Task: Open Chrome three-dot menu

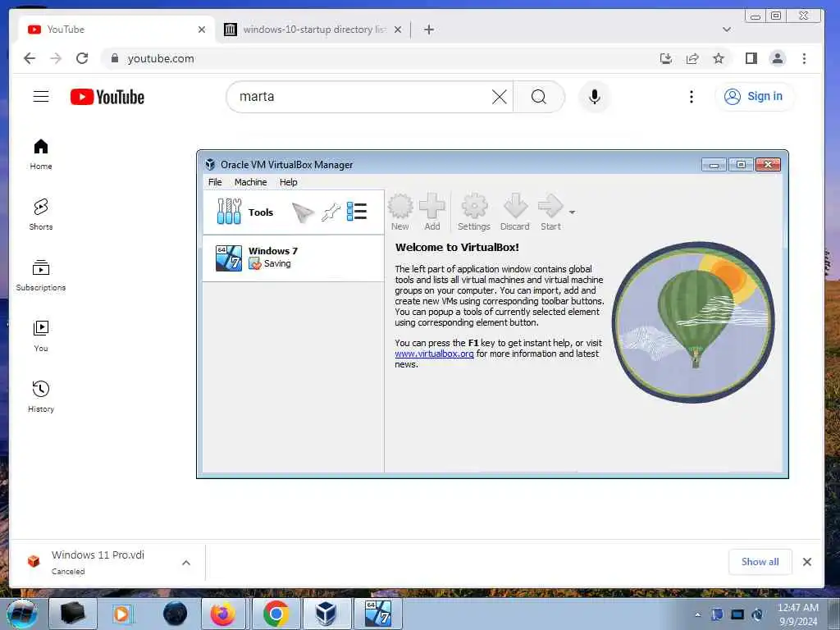Action: click(804, 58)
